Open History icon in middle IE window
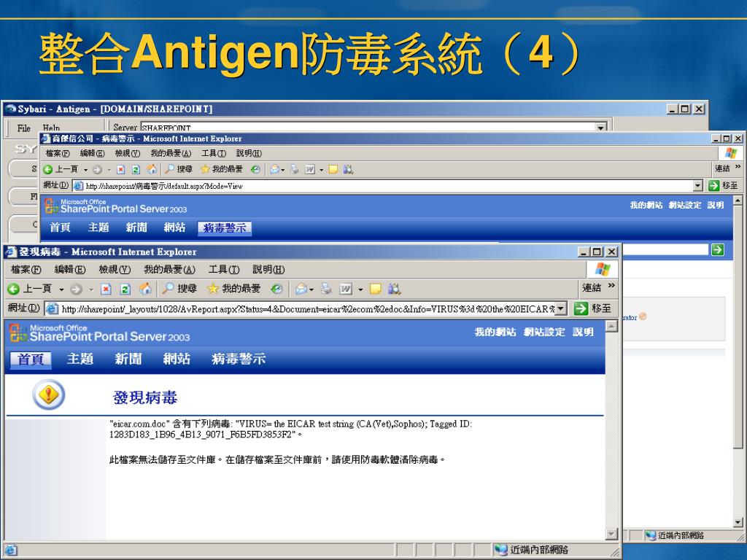Screen dimensions: 747x560 255,169
